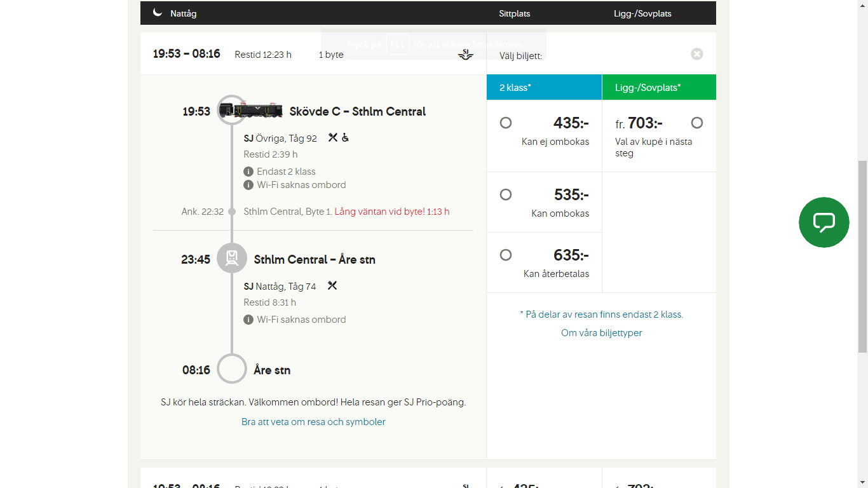Click the train icon at Sthlm Central 23:45
The image size is (868, 488).
coord(232,258)
